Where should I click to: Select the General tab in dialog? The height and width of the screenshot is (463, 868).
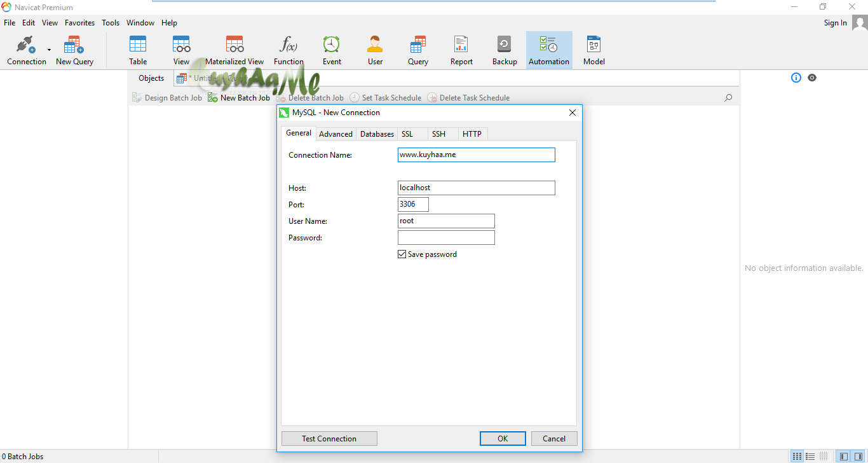299,133
